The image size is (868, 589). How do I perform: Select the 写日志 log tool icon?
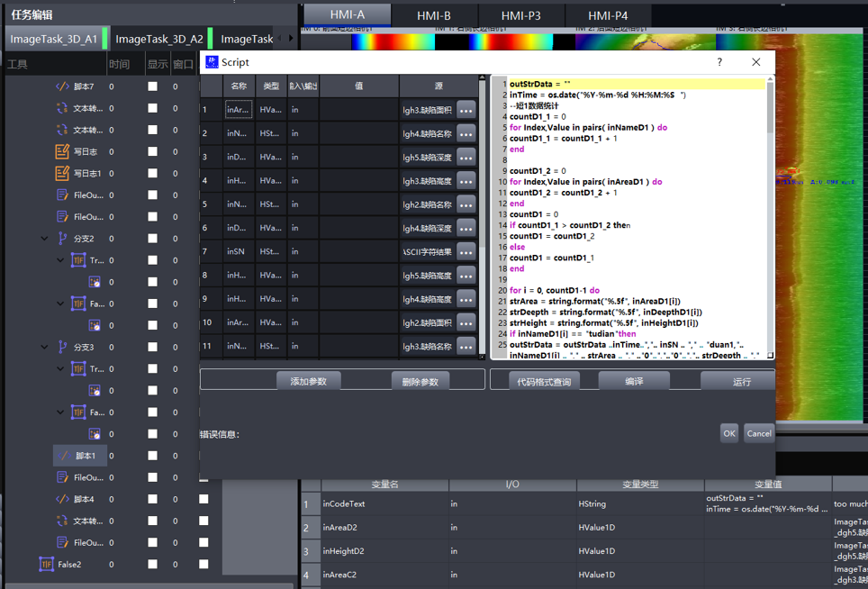click(62, 151)
